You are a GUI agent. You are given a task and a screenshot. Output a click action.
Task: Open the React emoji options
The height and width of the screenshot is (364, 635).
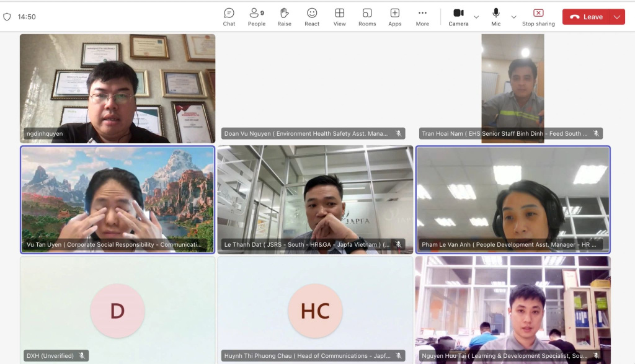tap(312, 17)
